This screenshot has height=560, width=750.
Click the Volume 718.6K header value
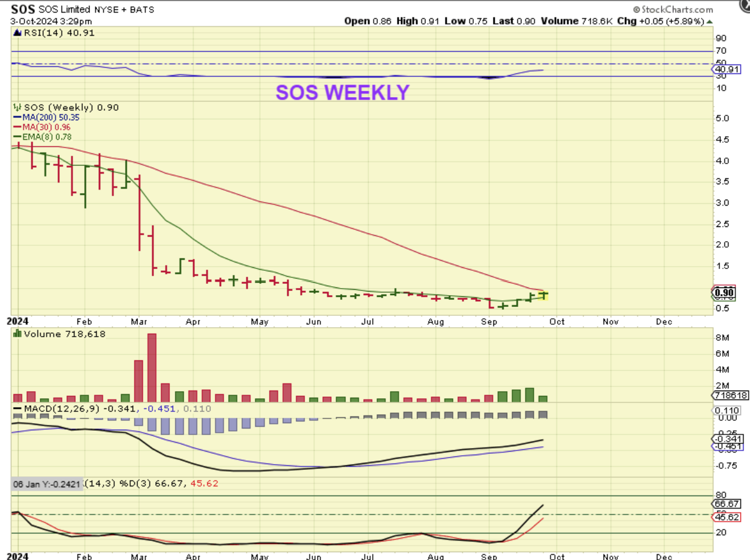tap(578, 21)
